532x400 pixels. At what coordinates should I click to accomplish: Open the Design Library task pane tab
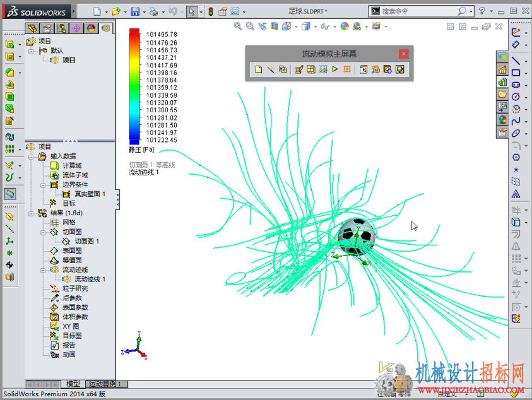[x=502, y=82]
